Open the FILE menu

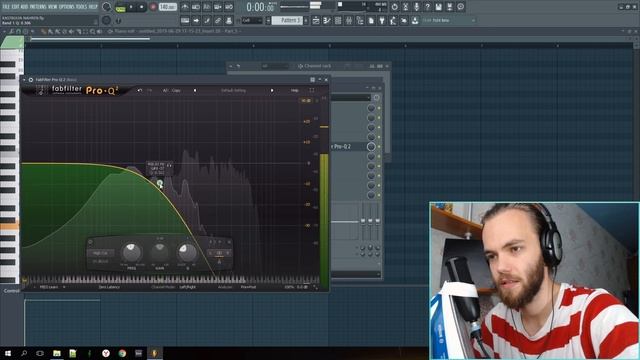click(6, 7)
